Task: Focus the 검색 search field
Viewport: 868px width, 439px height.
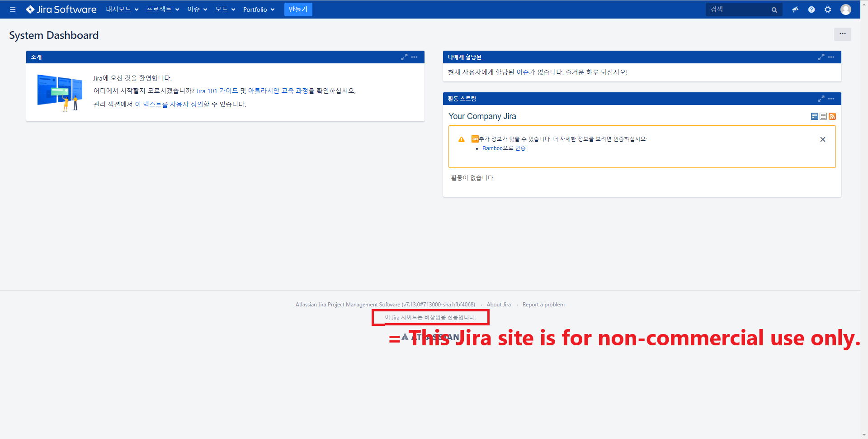Action: pos(744,10)
